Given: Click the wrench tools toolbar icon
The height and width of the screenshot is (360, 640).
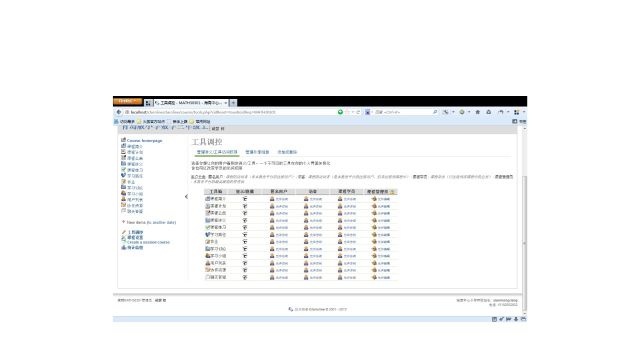Looking at the screenshot, I should (x=446, y=112).
